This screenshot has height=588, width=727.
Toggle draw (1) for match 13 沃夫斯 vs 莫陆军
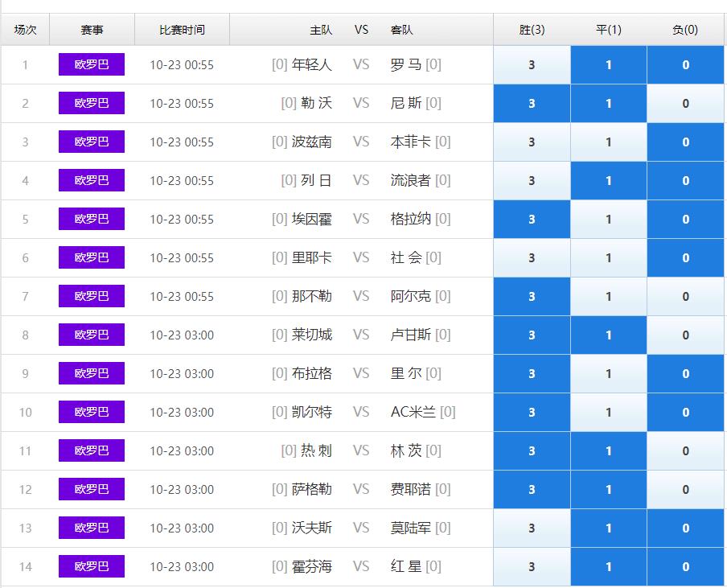[609, 528]
